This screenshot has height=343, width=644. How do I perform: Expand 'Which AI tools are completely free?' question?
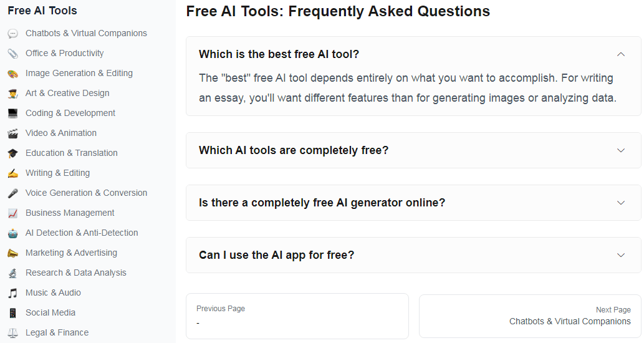(620, 150)
